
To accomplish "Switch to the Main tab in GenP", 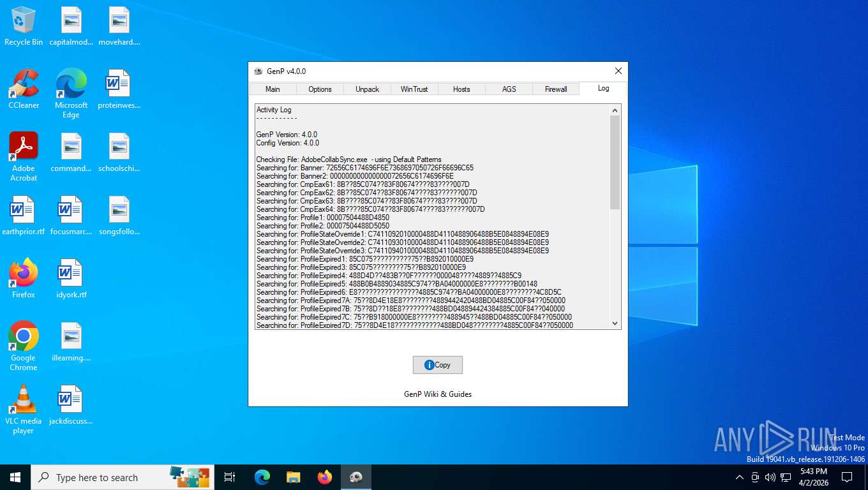I will click(273, 89).
